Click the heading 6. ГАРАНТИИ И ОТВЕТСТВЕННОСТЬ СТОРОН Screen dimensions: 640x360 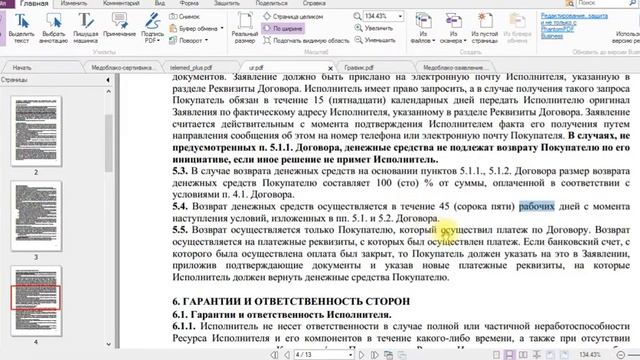click(x=291, y=301)
